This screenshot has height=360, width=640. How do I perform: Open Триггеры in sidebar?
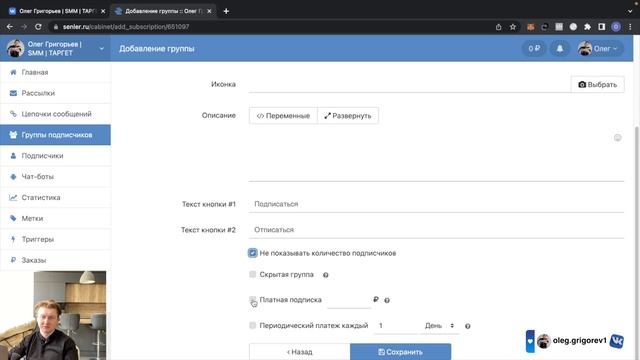pos(55,239)
